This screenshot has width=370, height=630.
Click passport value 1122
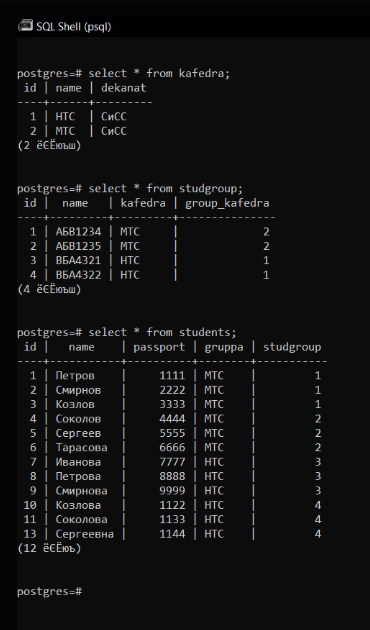click(x=172, y=505)
